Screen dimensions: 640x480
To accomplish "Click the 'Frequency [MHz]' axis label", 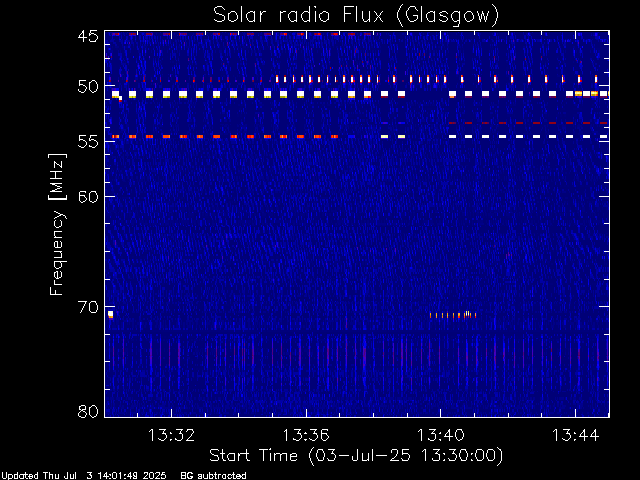I will [57, 224].
